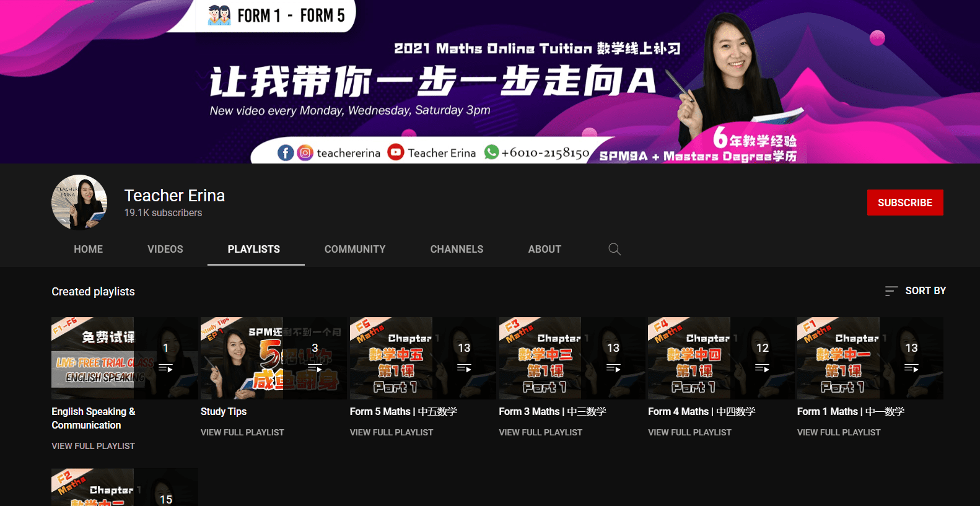
Task: View full playlist for Form 4 Maths
Action: point(689,432)
